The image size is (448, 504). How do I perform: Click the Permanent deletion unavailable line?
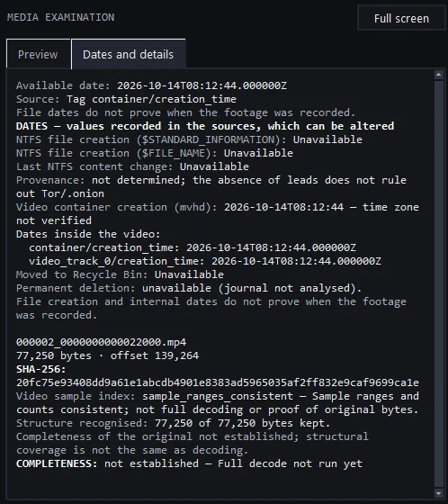tap(189, 288)
